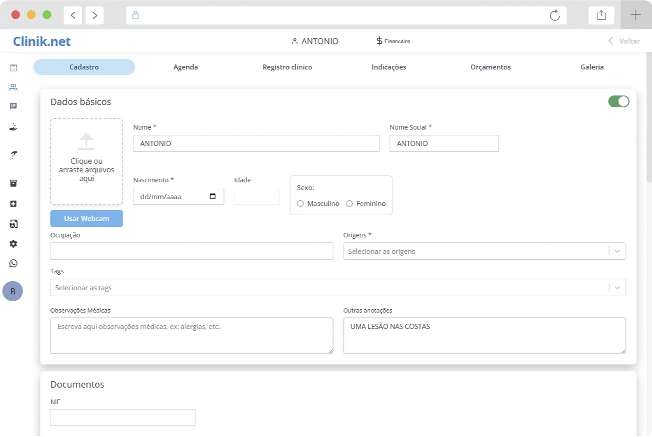Screen dimensions: 652x437
Task: Expand the Tags dropdown arrow
Action: coord(617,288)
